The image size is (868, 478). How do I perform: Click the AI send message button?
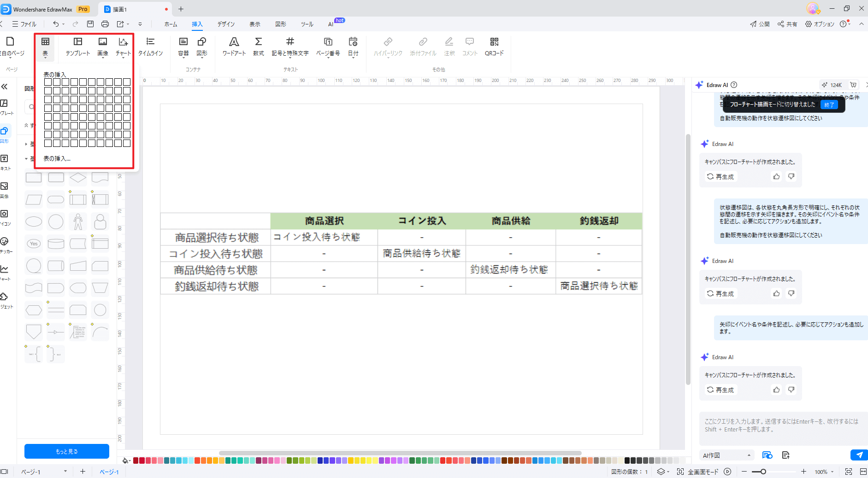pyautogui.click(x=859, y=455)
